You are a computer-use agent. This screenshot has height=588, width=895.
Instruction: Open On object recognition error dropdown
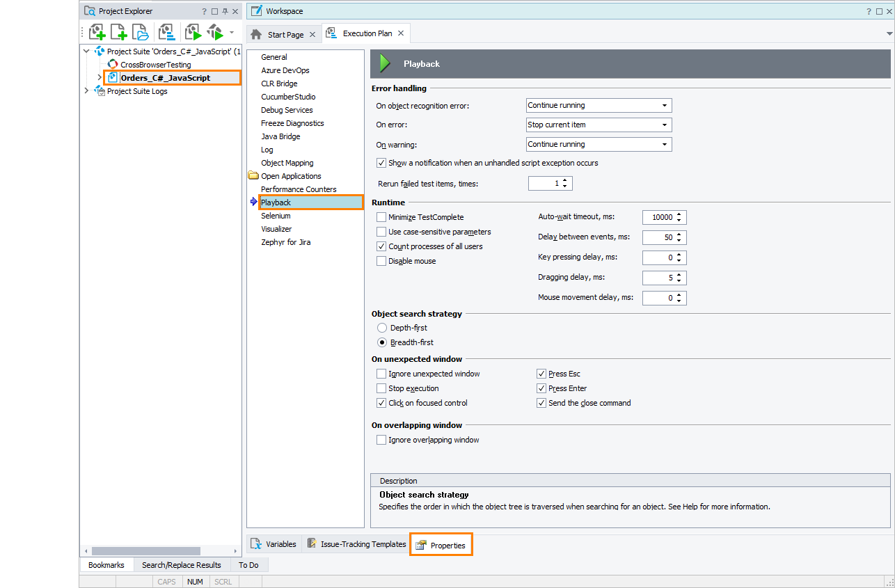coord(599,106)
